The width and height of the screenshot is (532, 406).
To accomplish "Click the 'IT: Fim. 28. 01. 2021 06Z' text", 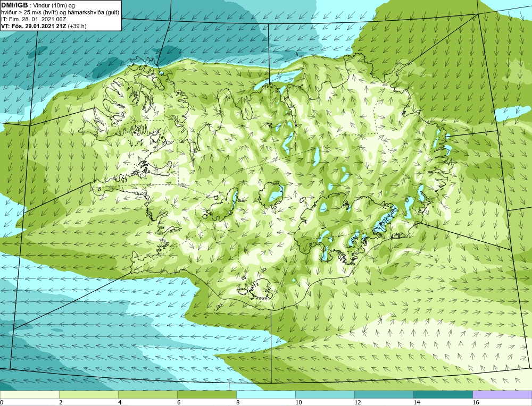I will click(x=34, y=19).
